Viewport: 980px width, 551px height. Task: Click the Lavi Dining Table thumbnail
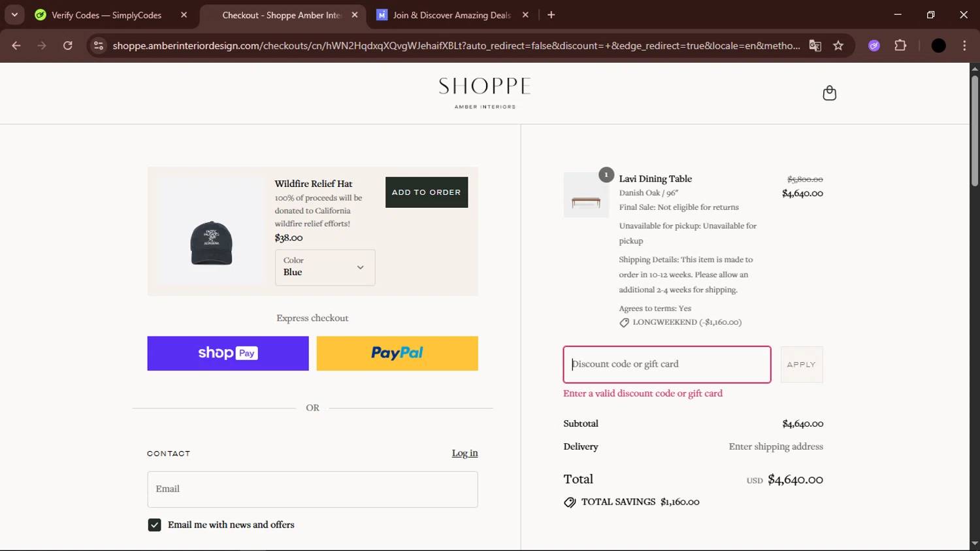[x=586, y=195]
